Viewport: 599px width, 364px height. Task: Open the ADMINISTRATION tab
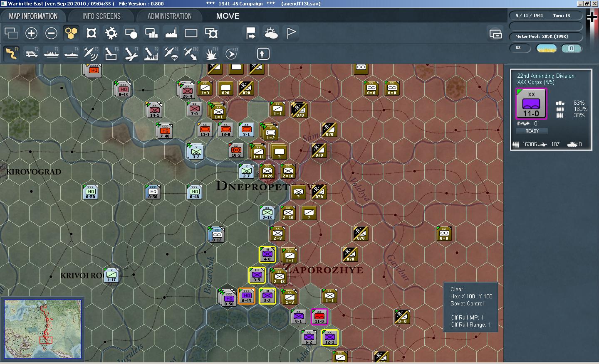(169, 16)
